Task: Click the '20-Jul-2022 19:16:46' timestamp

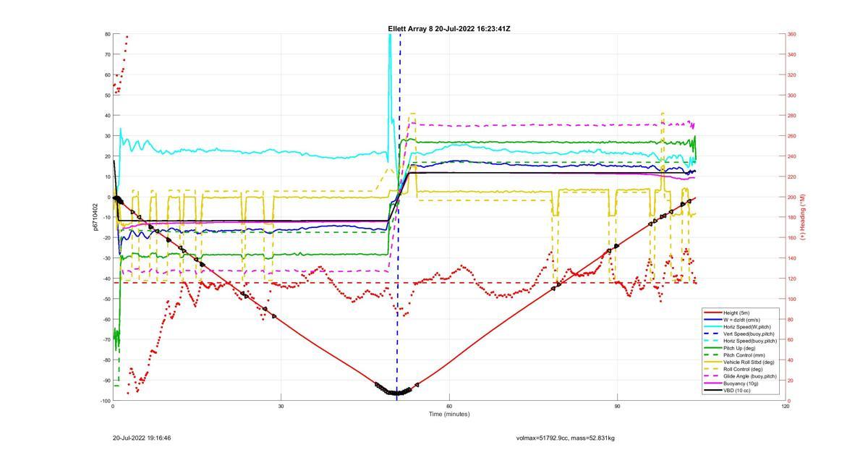Action: [x=142, y=438]
